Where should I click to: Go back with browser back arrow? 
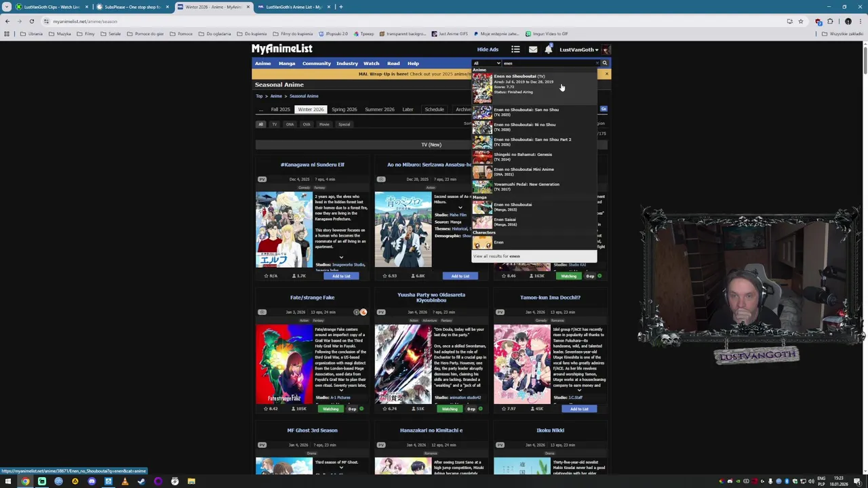click(x=7, y=21)
